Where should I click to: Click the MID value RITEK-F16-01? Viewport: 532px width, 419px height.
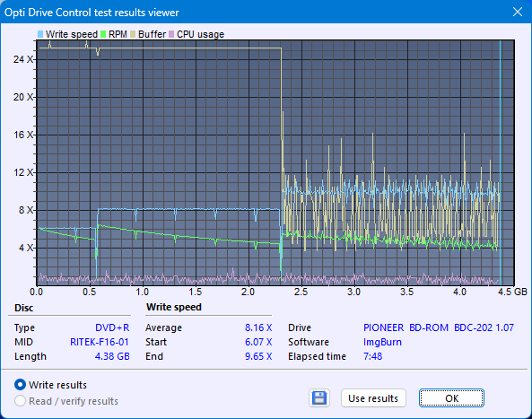tap(100, 342)
